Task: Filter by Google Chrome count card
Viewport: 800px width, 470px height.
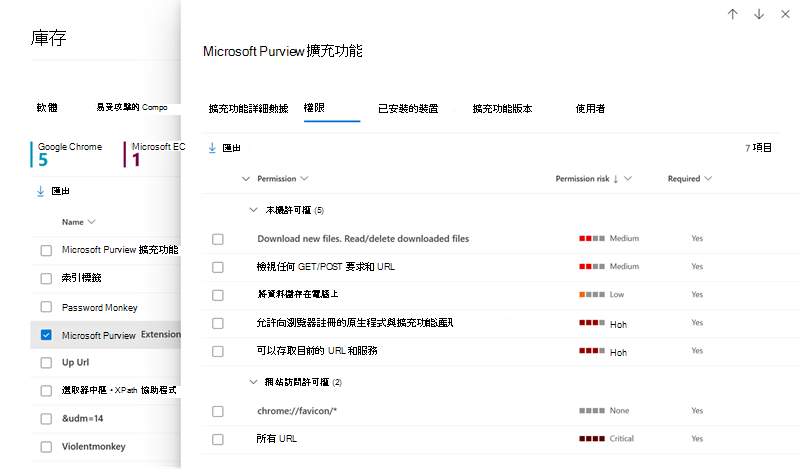Action: [69, 154]
